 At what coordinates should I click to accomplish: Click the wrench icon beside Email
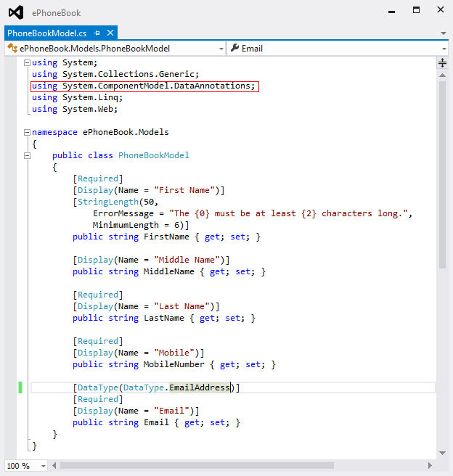(234, 48)
